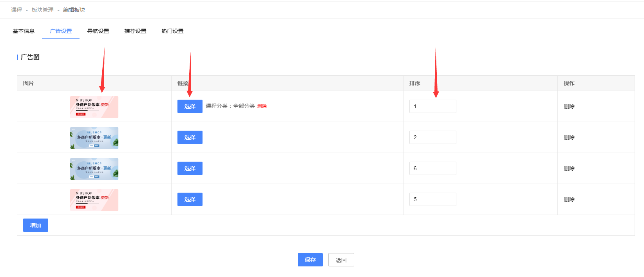Click 选择 button in the third row
Image resolution: width=644 pixels, height=277 pixels.
pos(190,168)
